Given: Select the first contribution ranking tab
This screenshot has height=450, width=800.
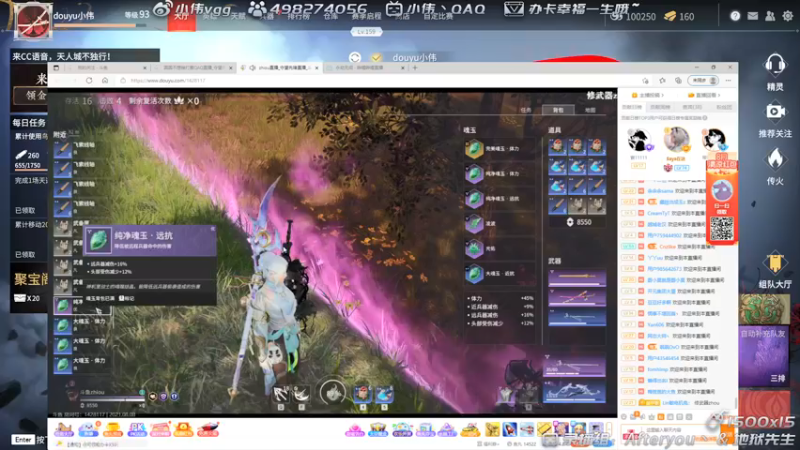Looking at the screenshot, I should click(x=632, y=107).
